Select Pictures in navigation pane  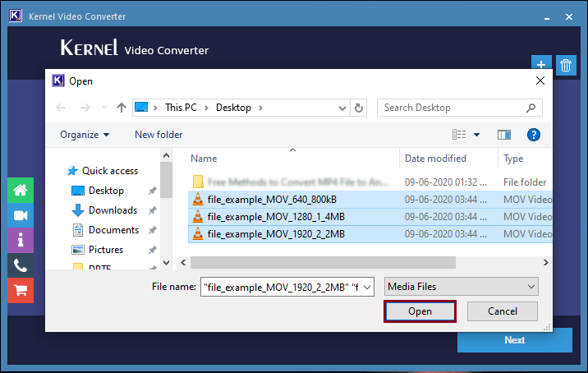click(x=106, y=250)
